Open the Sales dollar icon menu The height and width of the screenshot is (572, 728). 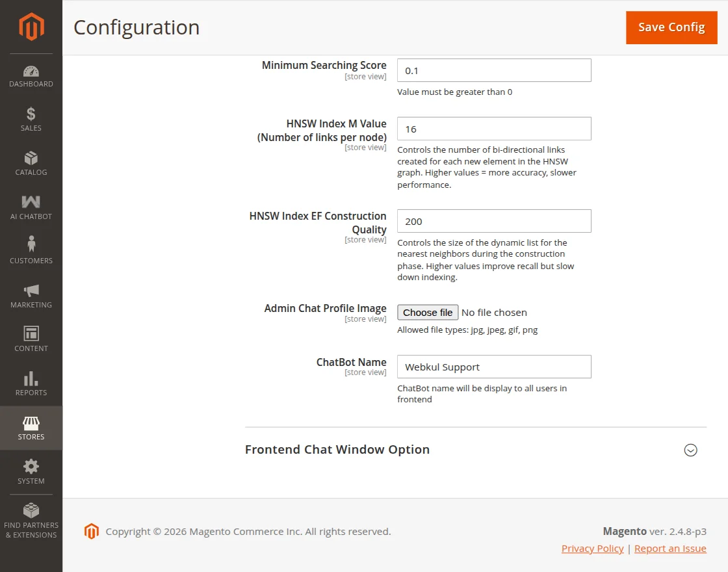point(31,114)
